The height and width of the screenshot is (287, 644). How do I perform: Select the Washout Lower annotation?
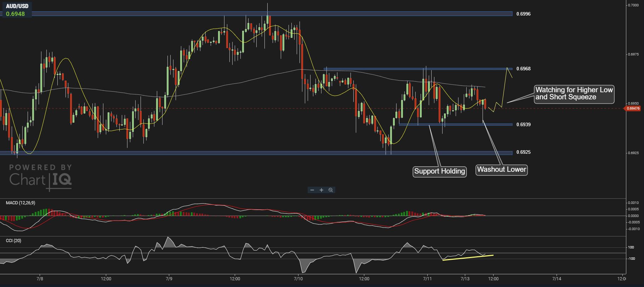(x=501, y=170)
